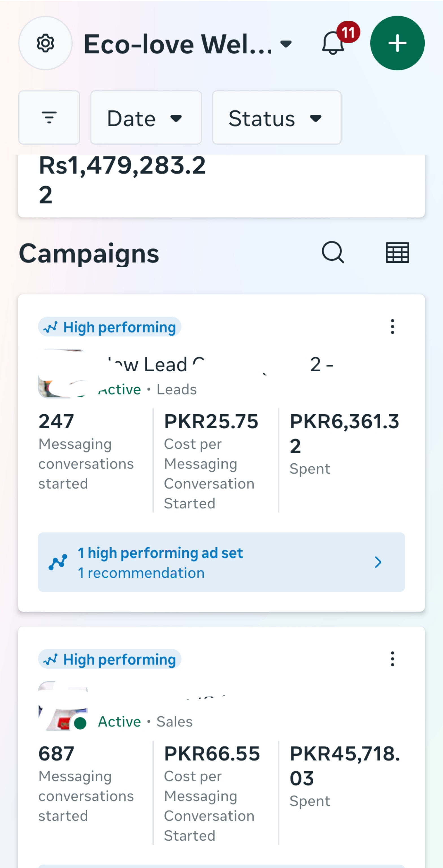443x868 pixels.
Task: Search campaigns with the magnifier icon
Action: 333,252
